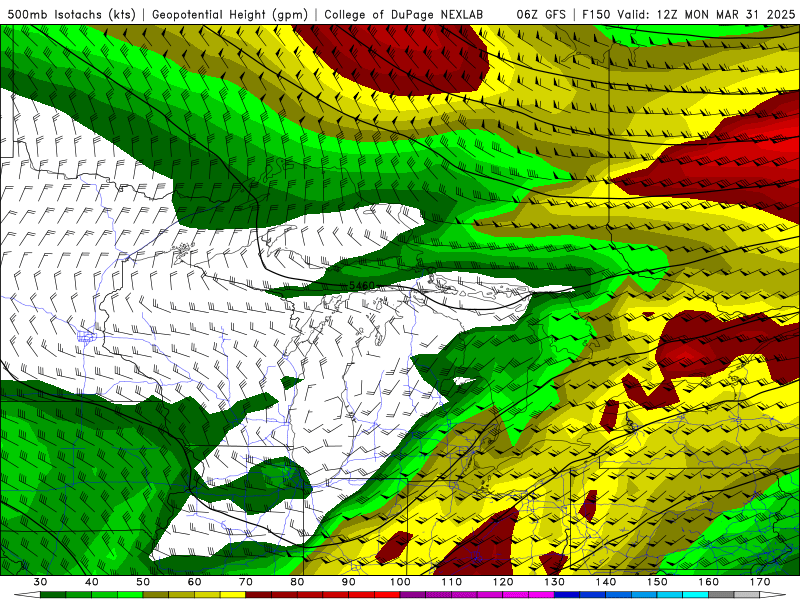Image resolution: width=800 pixels, height=600 pixels.
Task: Click the '500mb Isotachs (kts)' title text
Action: tap(71, 14)
